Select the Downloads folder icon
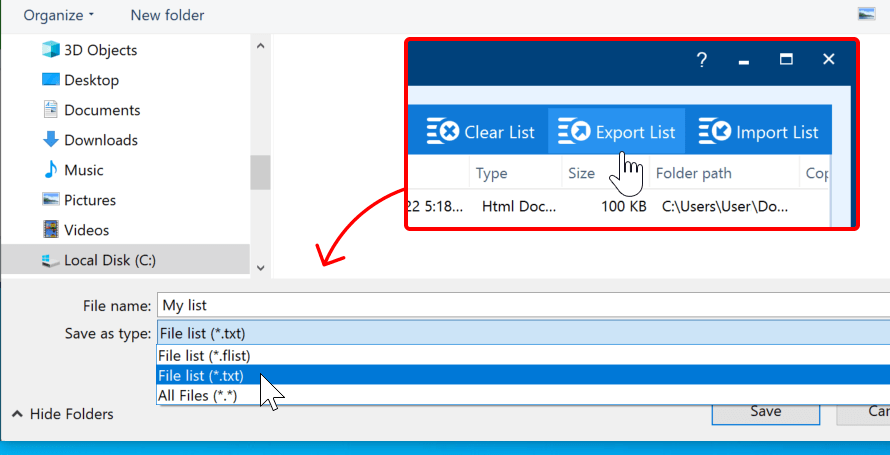This screenshot has height=455, width=890. (51, 140)
